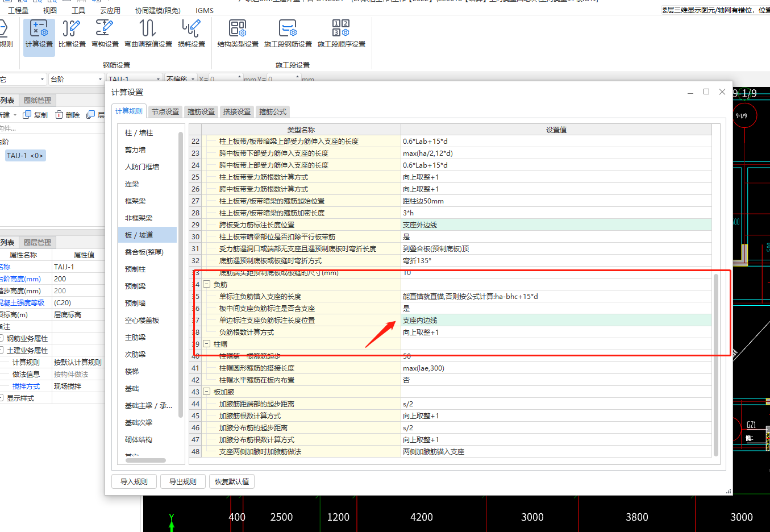The width and height of the screenshot is (770, 532).
Task: Open 结构类型设置 ribbon tool
Action: 238,34
